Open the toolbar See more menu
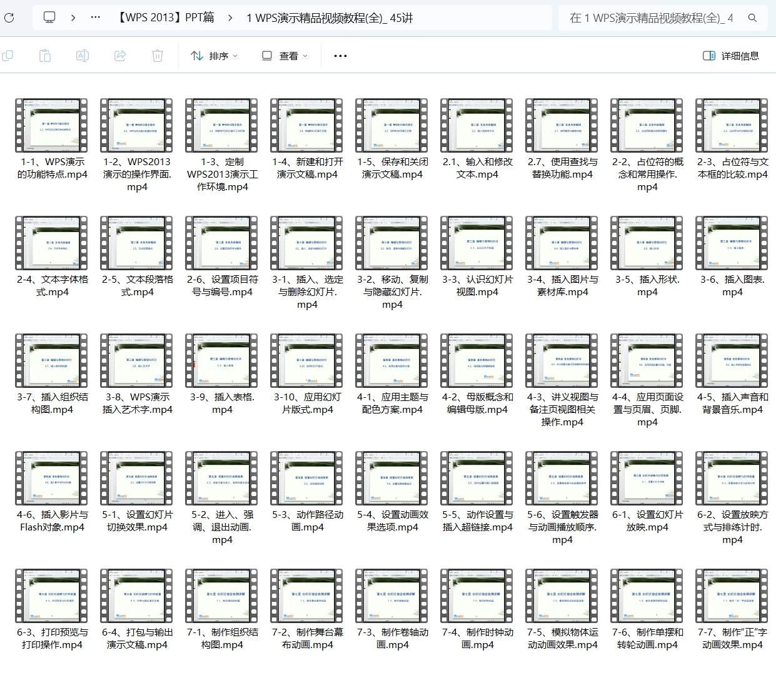This screenshot has width=776, height=700. coord(340,56)
